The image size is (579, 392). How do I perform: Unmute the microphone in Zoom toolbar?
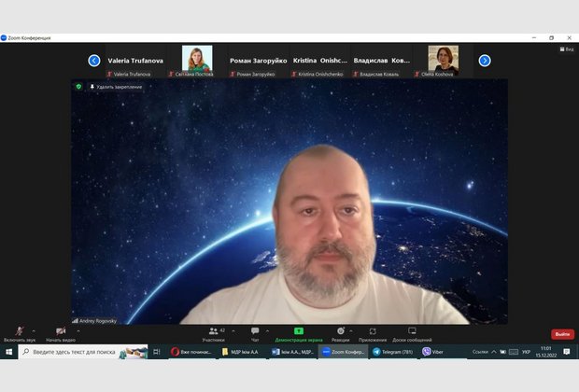click(x=19, y=332)
